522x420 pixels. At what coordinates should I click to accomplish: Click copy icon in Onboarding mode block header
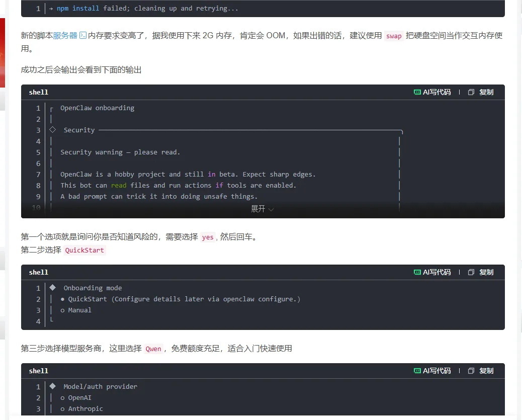[471, 273]
